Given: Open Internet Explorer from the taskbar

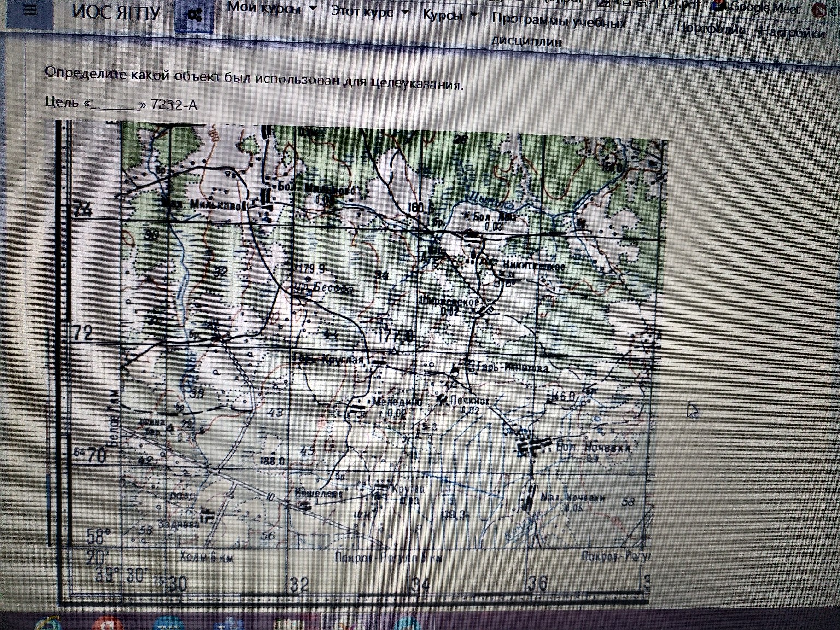Looking at the screenshot, I should click(x=48, y=625).
